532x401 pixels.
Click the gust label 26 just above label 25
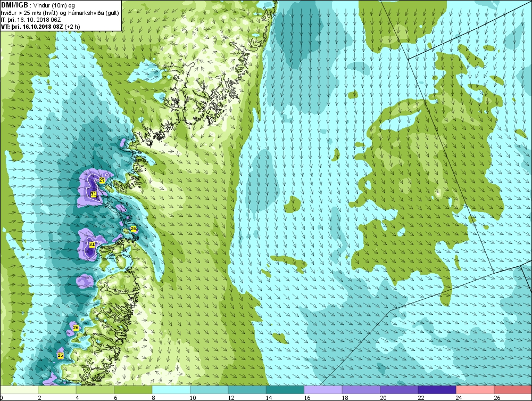tap(76, 328)
